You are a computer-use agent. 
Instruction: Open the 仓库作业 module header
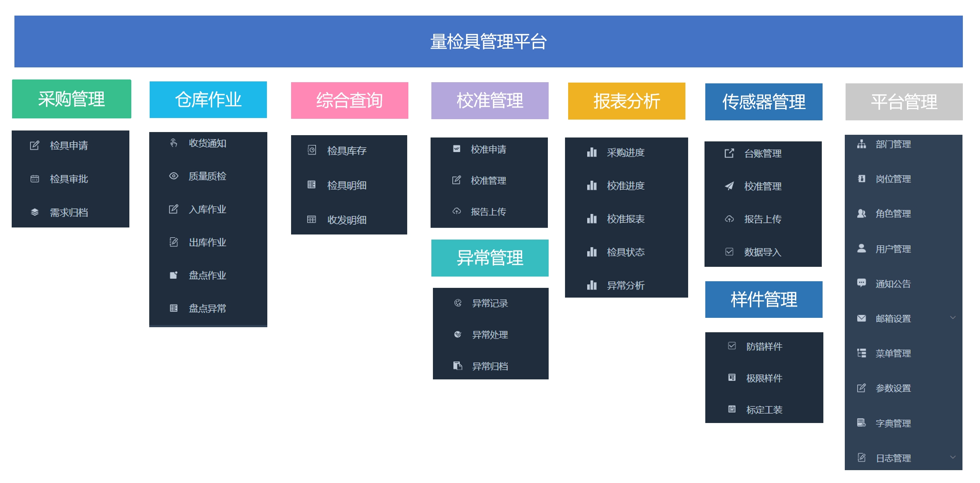click(208, 100)
